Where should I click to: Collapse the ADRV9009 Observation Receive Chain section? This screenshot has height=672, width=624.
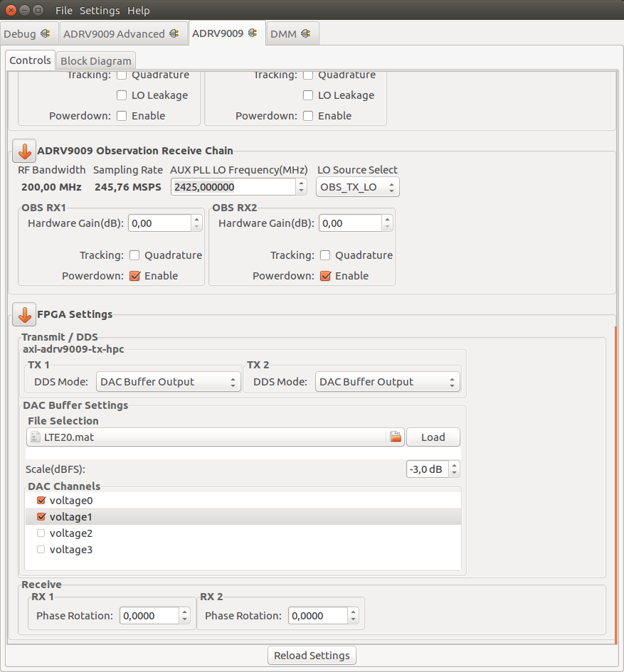[23, 151]
